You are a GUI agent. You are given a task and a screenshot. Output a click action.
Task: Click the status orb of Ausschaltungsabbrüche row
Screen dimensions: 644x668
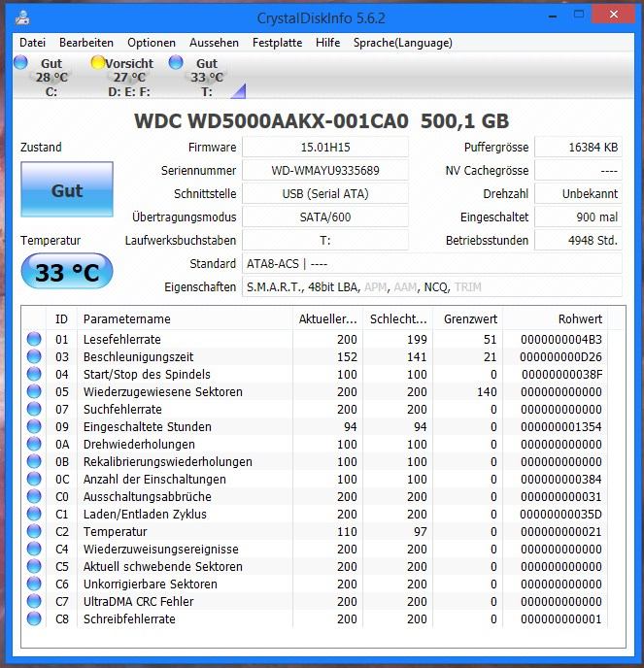(34, 496)
